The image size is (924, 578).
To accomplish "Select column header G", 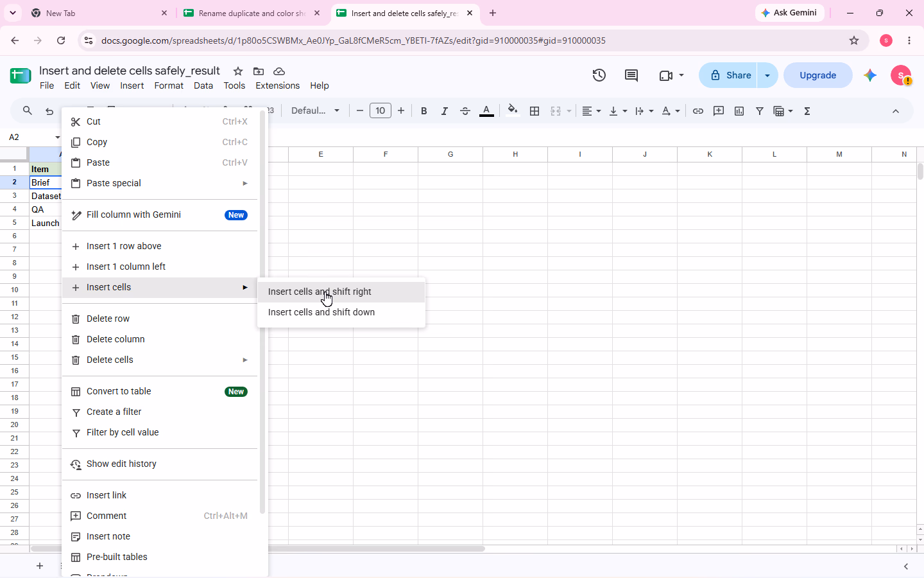I will pyautogui.click(x=450, y=154).
